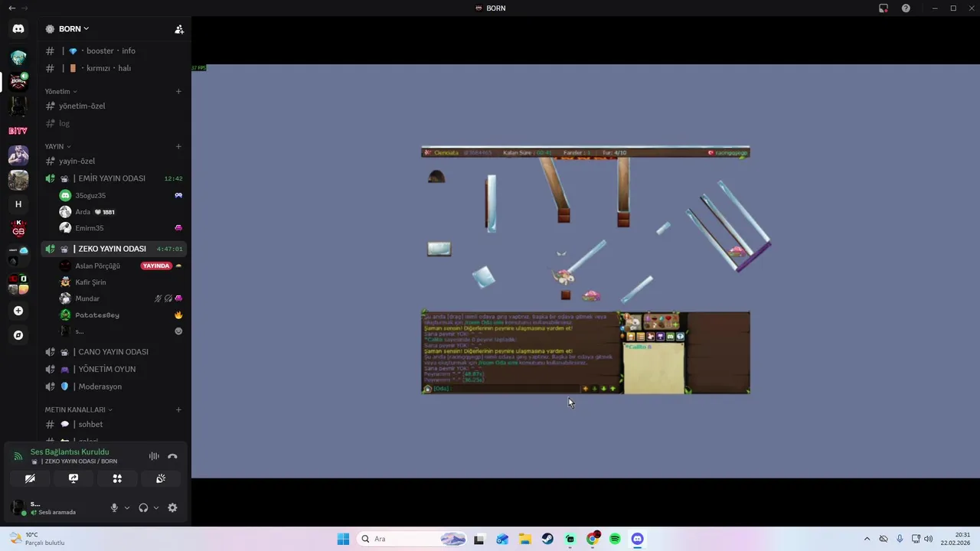Deafen with the headphones icon

point(143,507)
